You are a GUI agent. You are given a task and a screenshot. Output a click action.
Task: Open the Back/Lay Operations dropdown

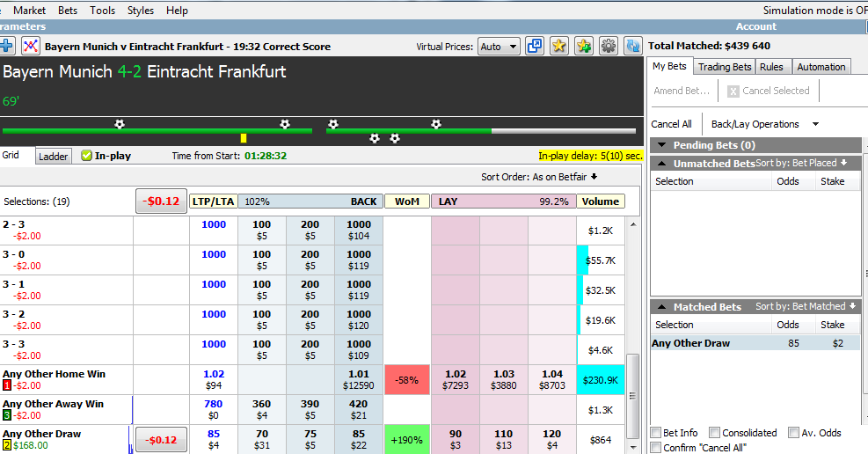(764, 124)
